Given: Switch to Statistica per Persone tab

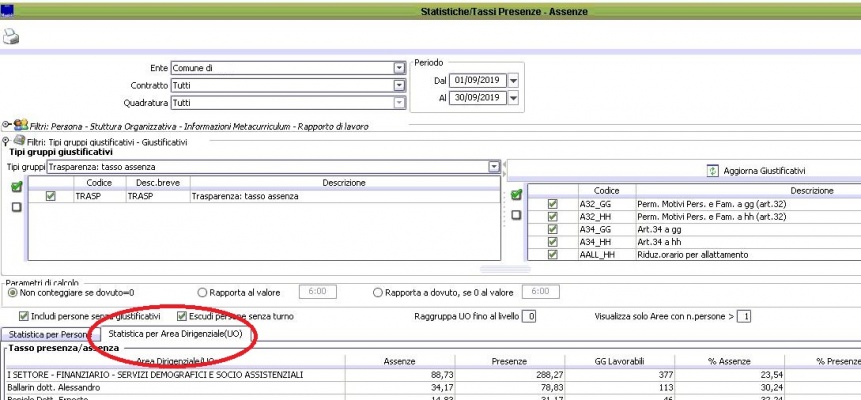Looking at the screenshot, I should pyautogui.click(x=46, y=333).
